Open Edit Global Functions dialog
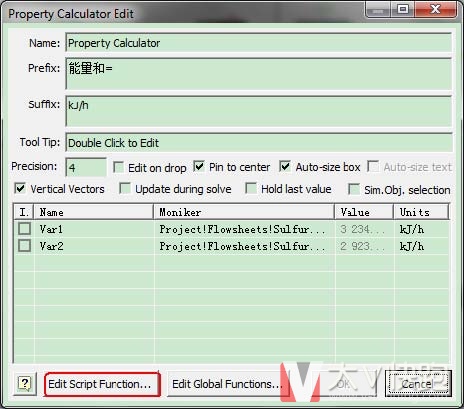Screen dimensions: 464x409 click(224, 384)
